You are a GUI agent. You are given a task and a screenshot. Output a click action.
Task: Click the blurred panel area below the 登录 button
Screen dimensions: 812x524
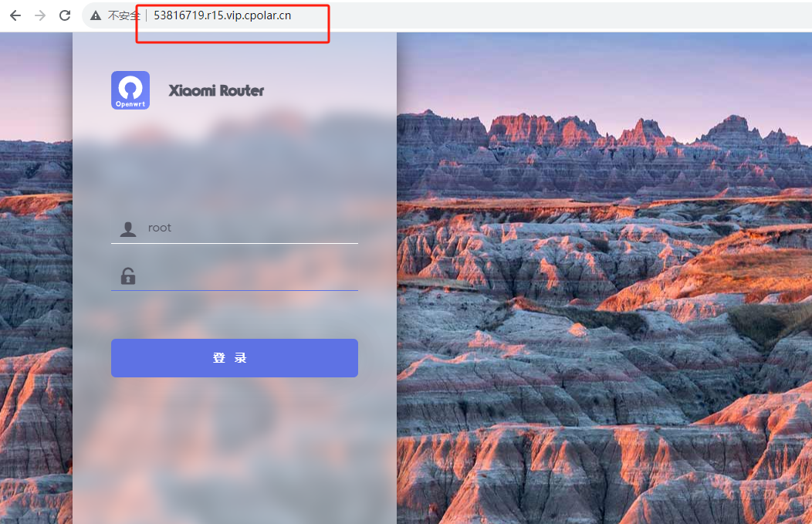tap(235, 451)
